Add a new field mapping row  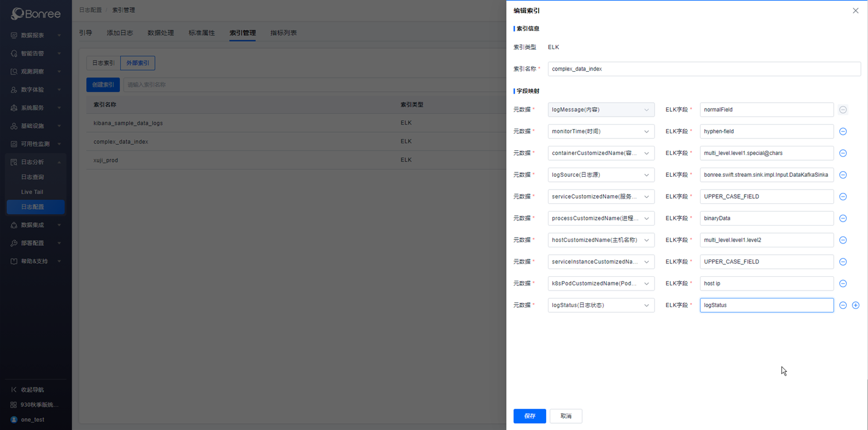(855, 305)
